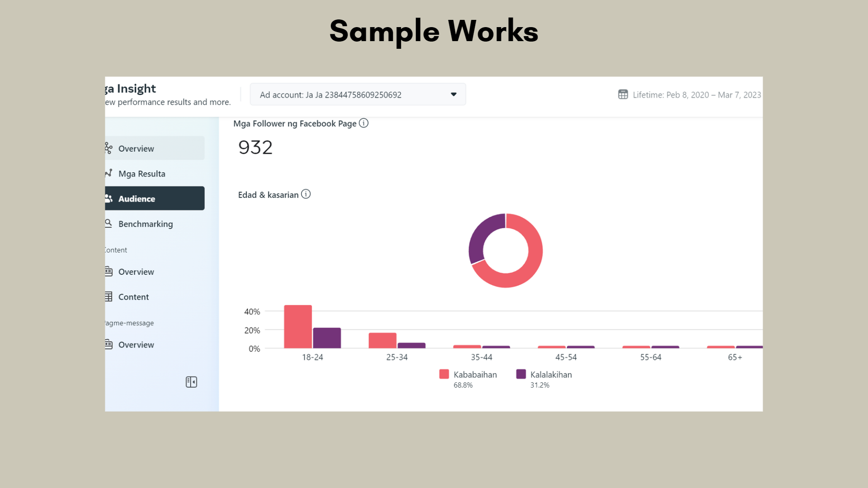
Task: Click the 40% axis label
Action: click(252, 311)
